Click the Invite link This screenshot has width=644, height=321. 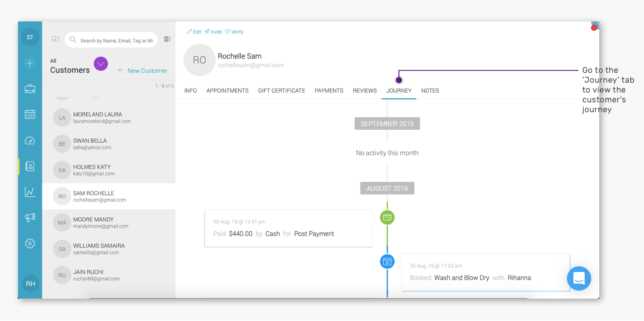(x=213, y=32)
